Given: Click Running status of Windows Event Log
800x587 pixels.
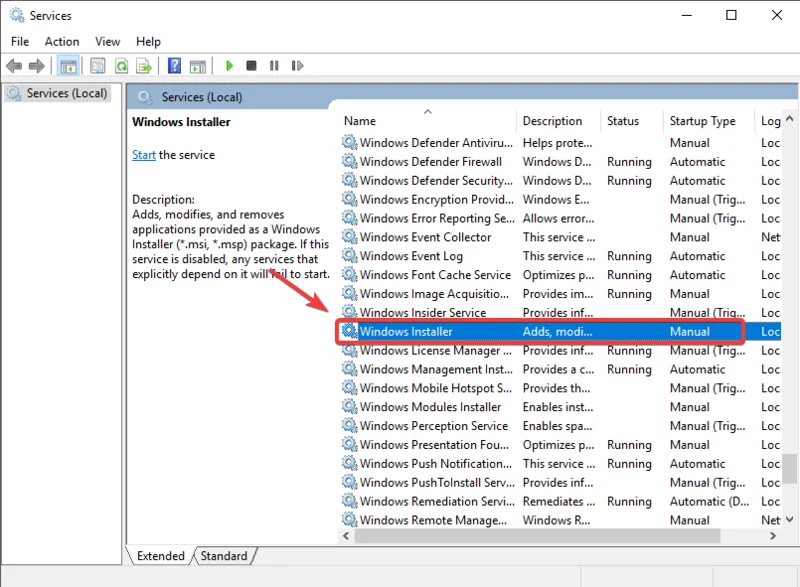Looking at the screenshot, I should pyautogui.click(x=629, y=256).
